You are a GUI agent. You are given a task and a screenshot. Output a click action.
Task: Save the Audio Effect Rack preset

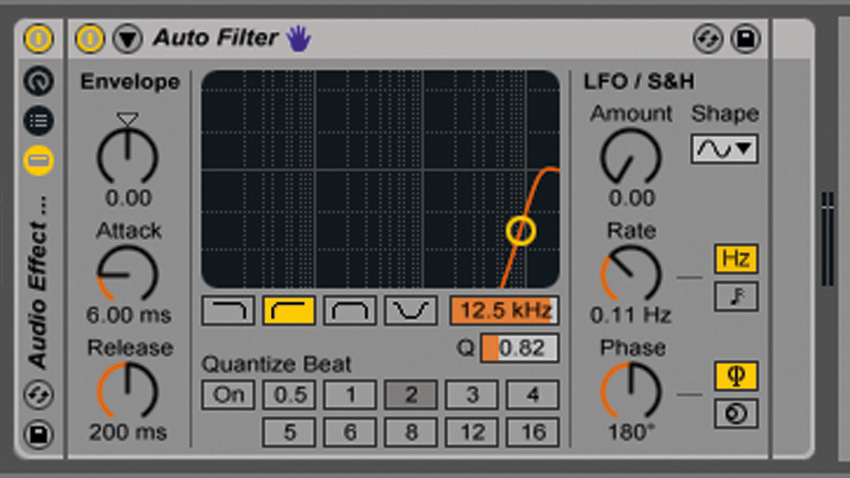[38, 434]
